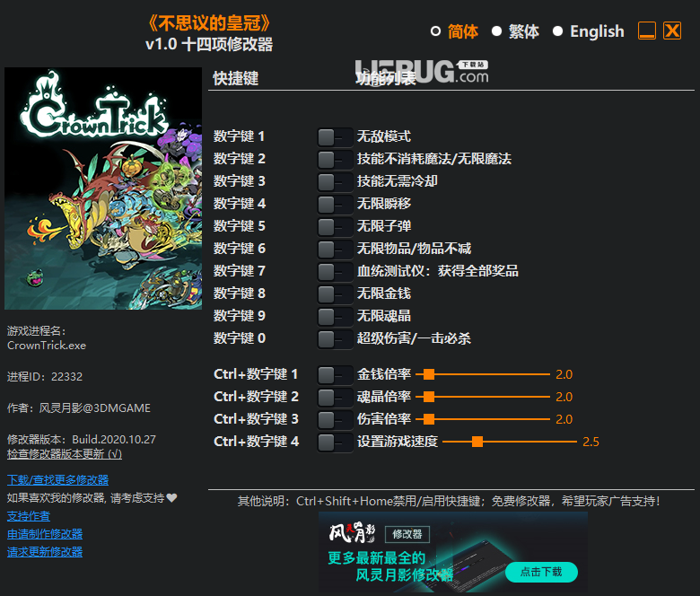Click the game speed value 2.5
The image size is (700, 596).
[x=591, y=442]
